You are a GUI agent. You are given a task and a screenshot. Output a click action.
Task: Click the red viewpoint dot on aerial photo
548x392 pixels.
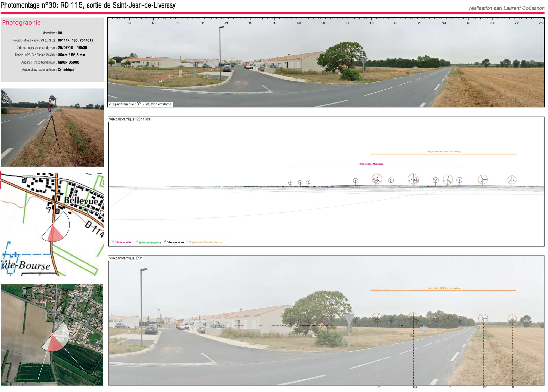[x=52, y=334]
